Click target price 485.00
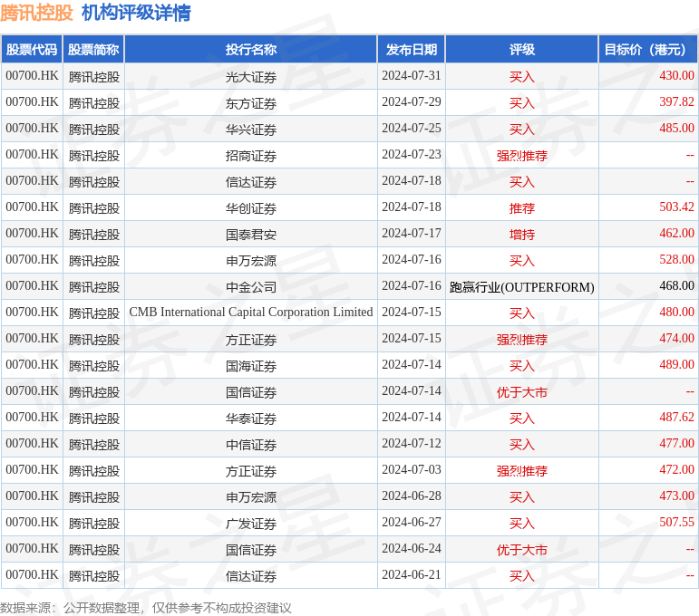The width and height of the screenshot is (699, 616). [676, 129]
